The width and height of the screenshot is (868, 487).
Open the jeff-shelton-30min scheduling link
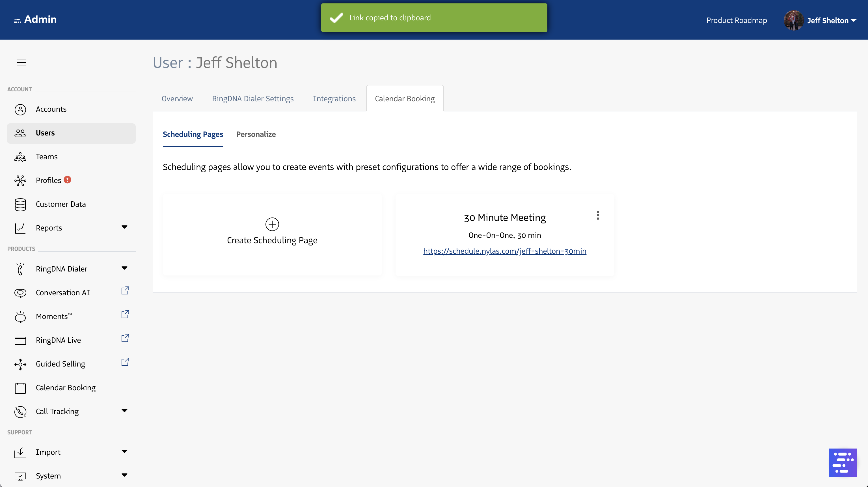point(504,251)
